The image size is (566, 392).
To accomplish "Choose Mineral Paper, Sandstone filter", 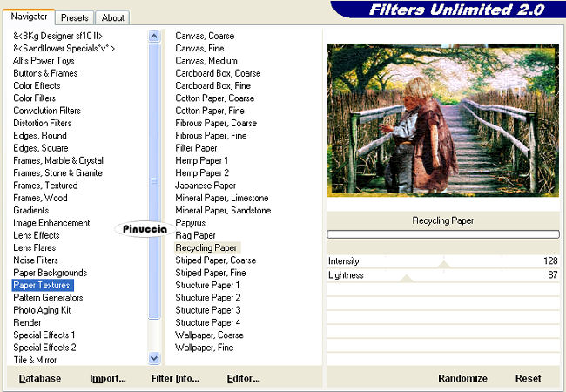I will click(223, 211).
